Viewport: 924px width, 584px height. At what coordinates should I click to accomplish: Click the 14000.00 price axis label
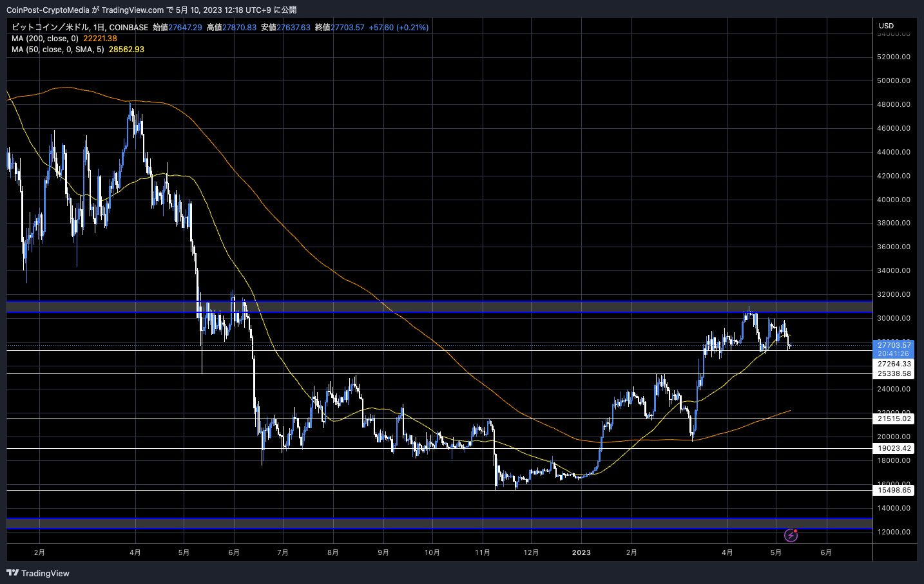tap(894, 508)
